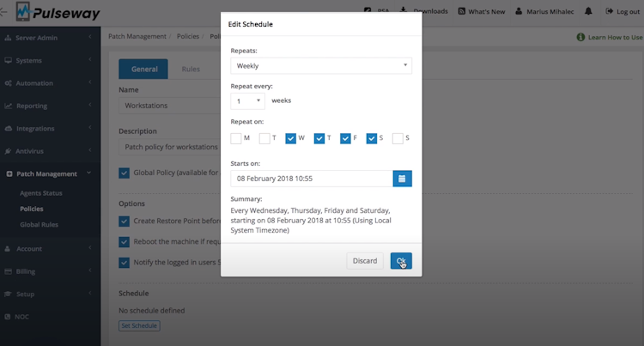Screen dimensions: 644x346
Task: Click the Billing card icon
Action: point(8,271)
